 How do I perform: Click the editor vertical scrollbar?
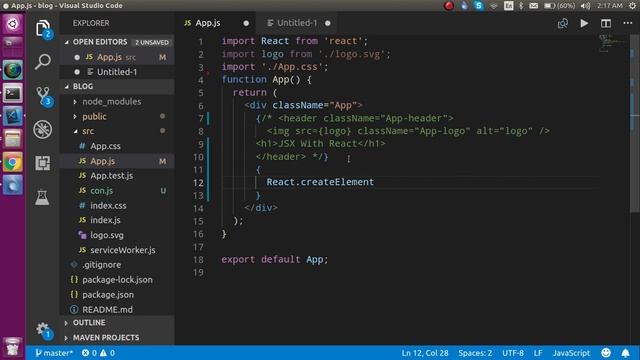tap(635, 123)
